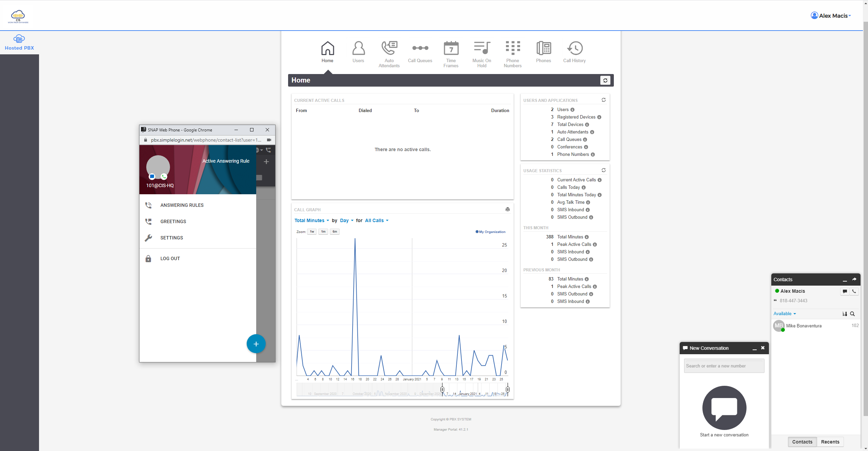Image resolution: width=868 pixels, height=451 pixels.
Task: Select Answering Rules in the web phone menu
Action: pyautogui.click(x=182, y=205)
